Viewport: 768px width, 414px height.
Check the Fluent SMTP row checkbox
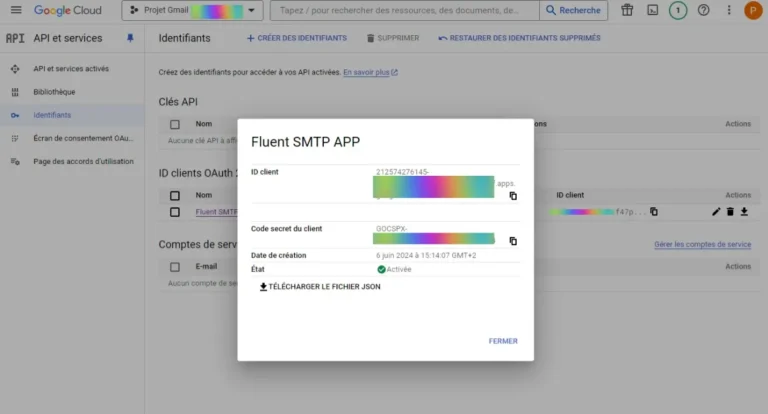tap(175, 212)
